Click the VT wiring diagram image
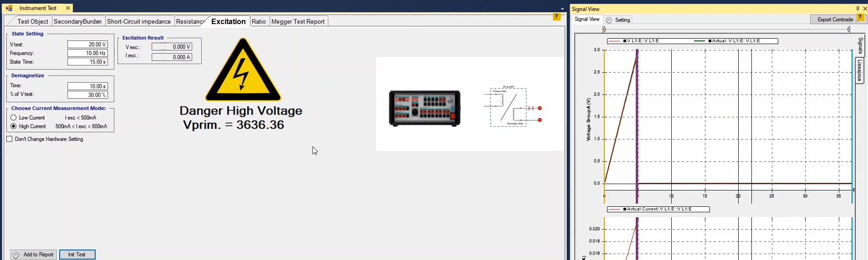Viewport: 868px width, 260px height. tap(512, 106)
